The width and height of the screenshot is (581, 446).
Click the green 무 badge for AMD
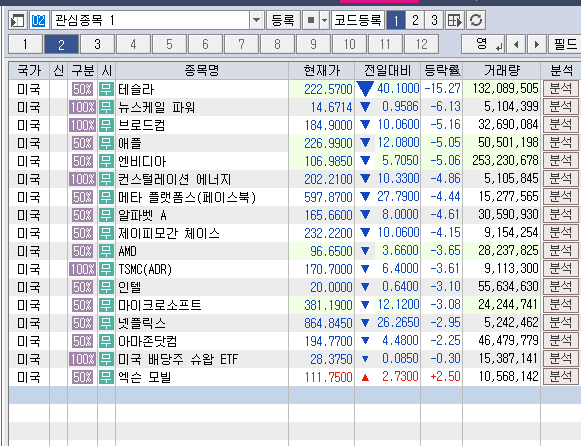coord(106,251)
